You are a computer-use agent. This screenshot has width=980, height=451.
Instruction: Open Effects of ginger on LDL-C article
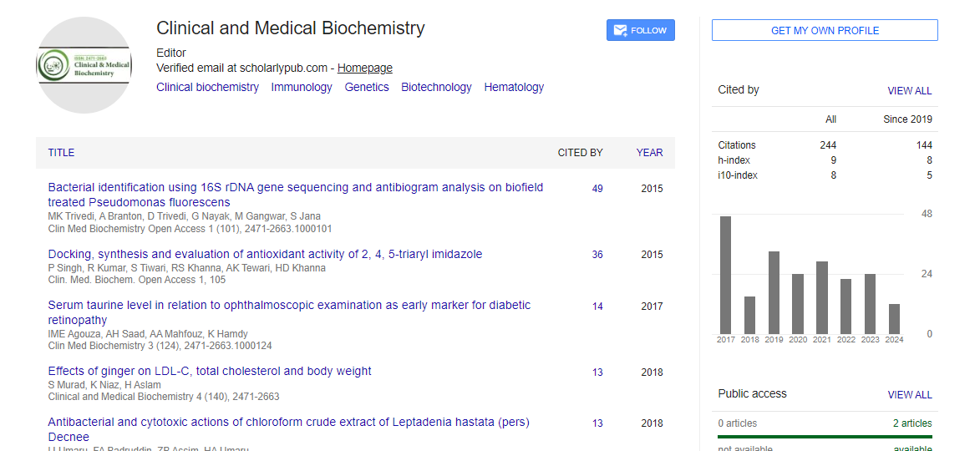(x=210, y=371)
